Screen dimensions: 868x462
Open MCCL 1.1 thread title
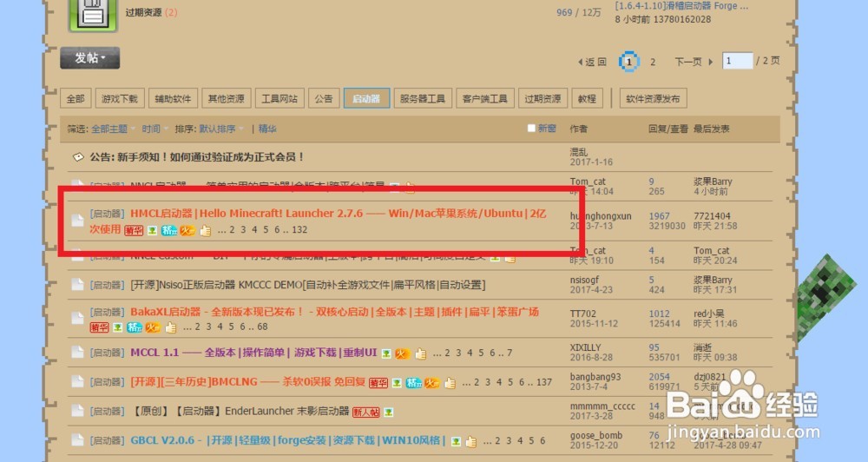click(x=253, y=353)
